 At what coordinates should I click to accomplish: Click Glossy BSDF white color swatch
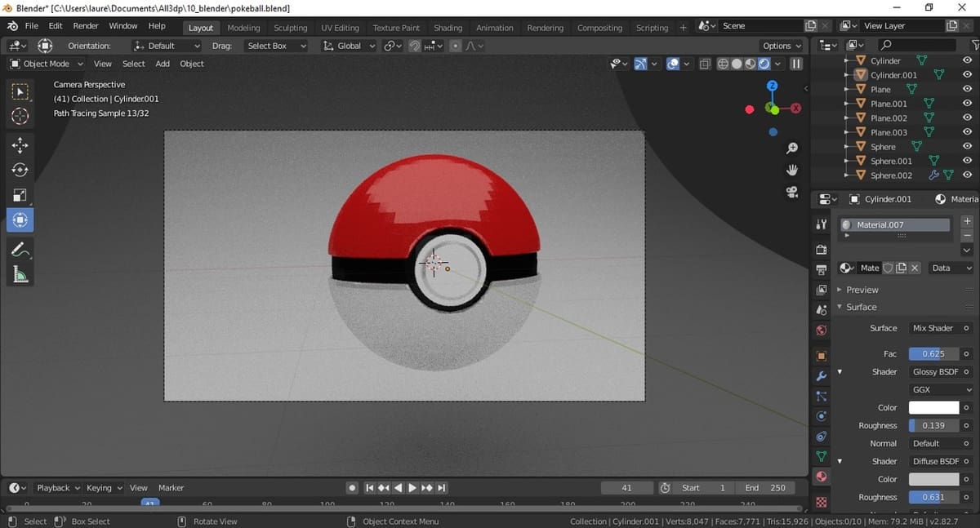(933, 407)
